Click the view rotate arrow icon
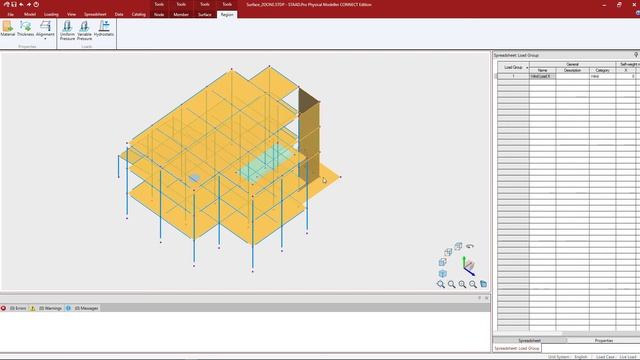This screenshot has width=640, height=360. pyautogui.click(x=470, y=246)
